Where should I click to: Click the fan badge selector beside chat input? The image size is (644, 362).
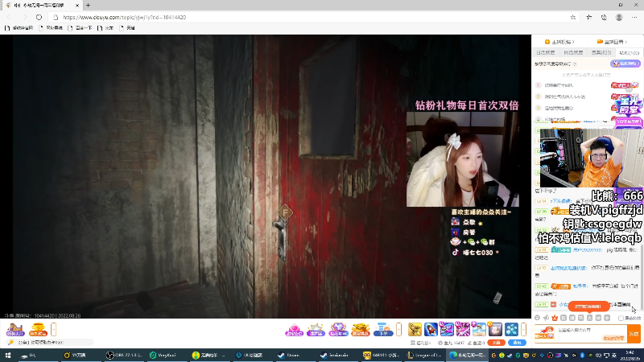(x=545, y=333)
